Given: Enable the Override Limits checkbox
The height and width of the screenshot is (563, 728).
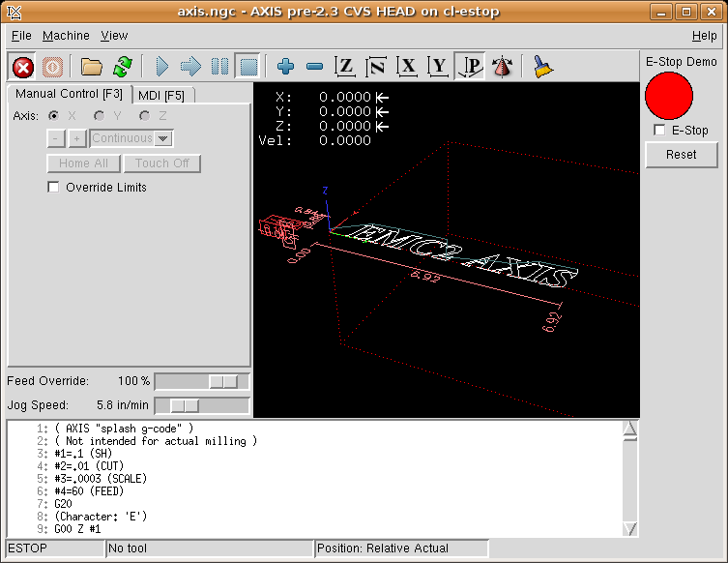Looking at the screenshot, I should point(54,188).
